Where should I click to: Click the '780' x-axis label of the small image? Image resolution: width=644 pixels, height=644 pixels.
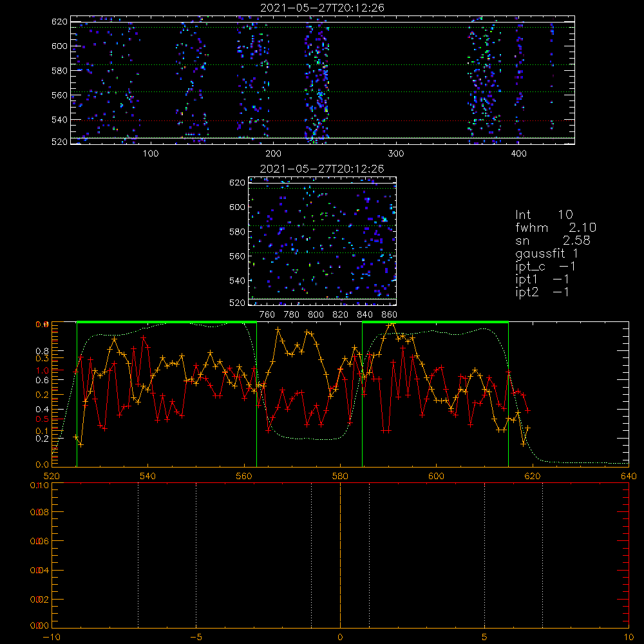tap(292, 315)
